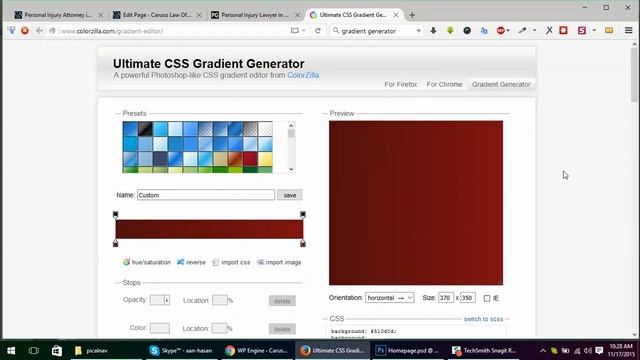Choose the yellow preset swatch

point(265,159)
